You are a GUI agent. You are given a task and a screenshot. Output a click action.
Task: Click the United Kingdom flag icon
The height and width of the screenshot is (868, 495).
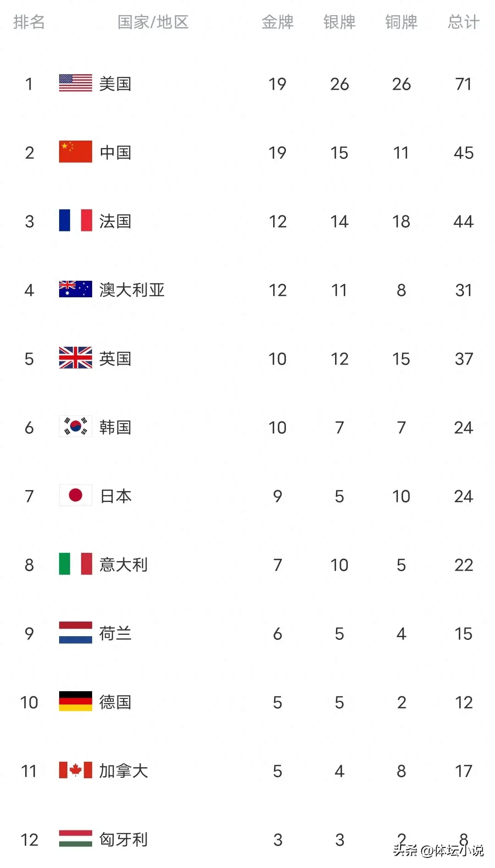point(76,358)
